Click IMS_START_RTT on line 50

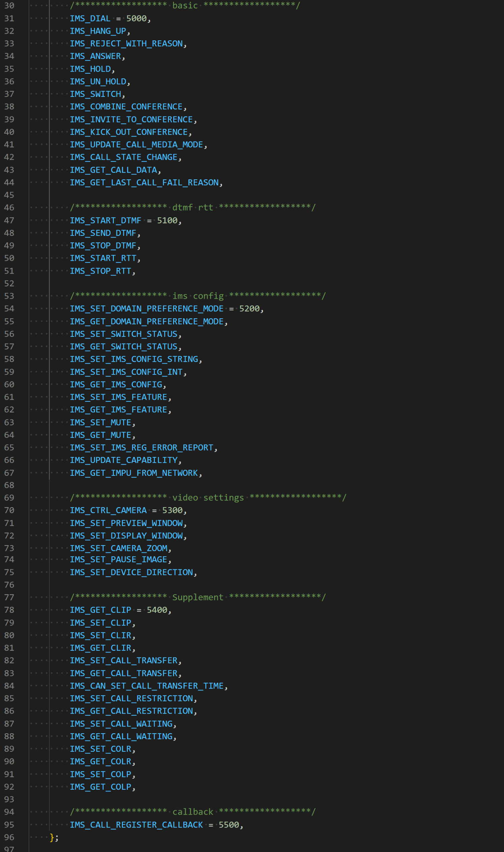tap(103, 258)
